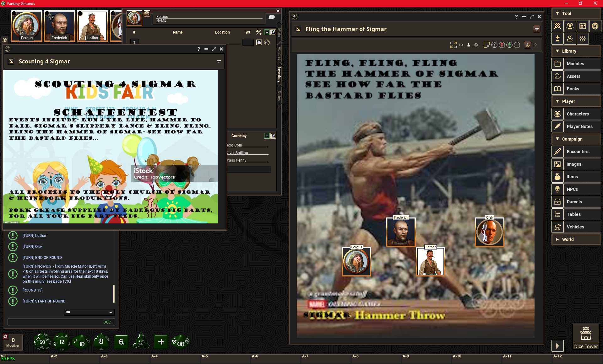Open the Party Sheet tool icon
Image resolution: width=603 pixels, height=364 pixels.
coord(570,26)
